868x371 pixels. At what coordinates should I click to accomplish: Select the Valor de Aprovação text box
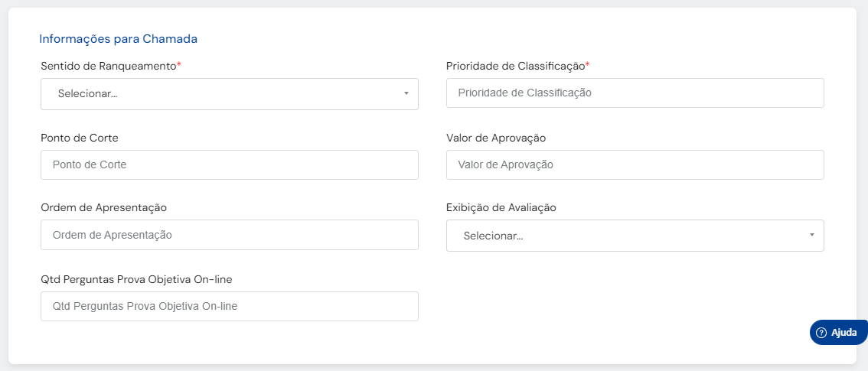pos(635,164)
